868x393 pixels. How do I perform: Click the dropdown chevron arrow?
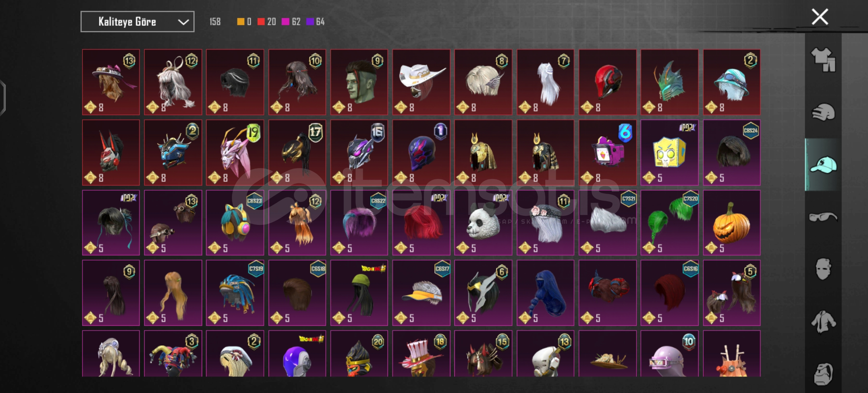tap(183, 22)
